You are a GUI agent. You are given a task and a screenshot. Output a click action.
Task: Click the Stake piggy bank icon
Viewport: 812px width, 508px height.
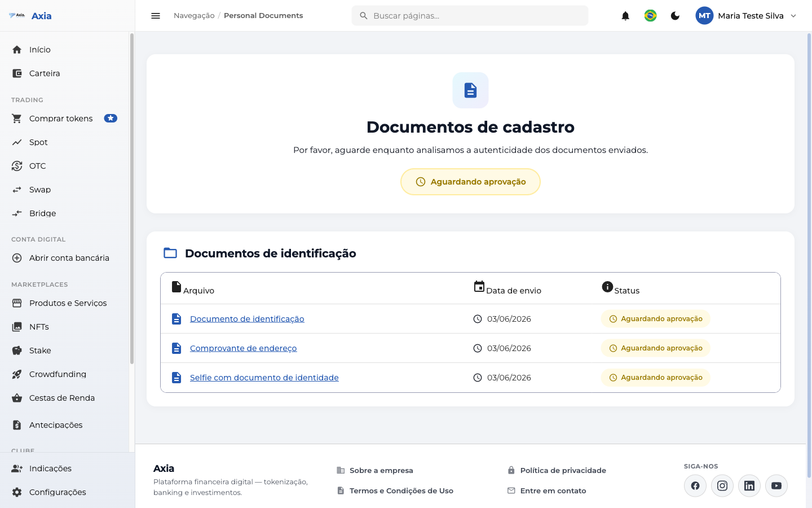point(17,351)
